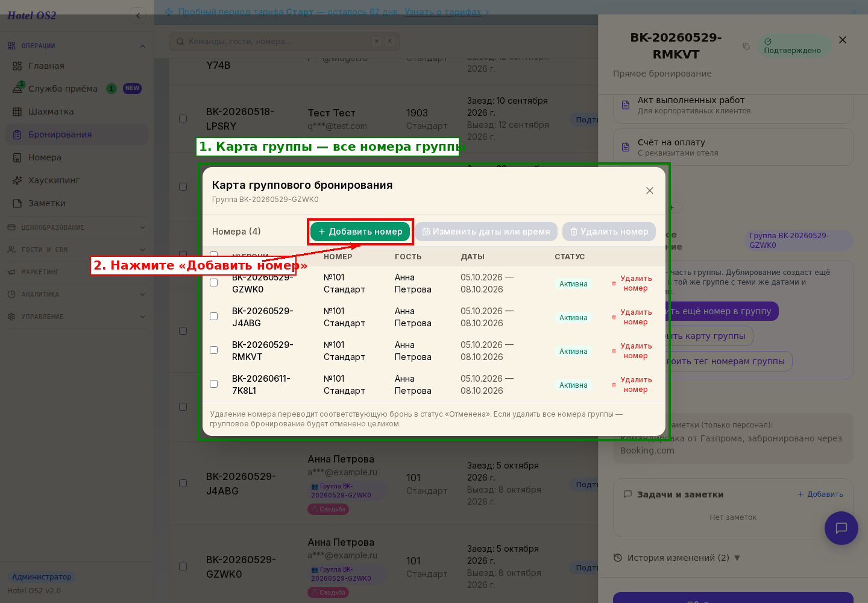Expand the Гости и CRM section

(77, 250)
